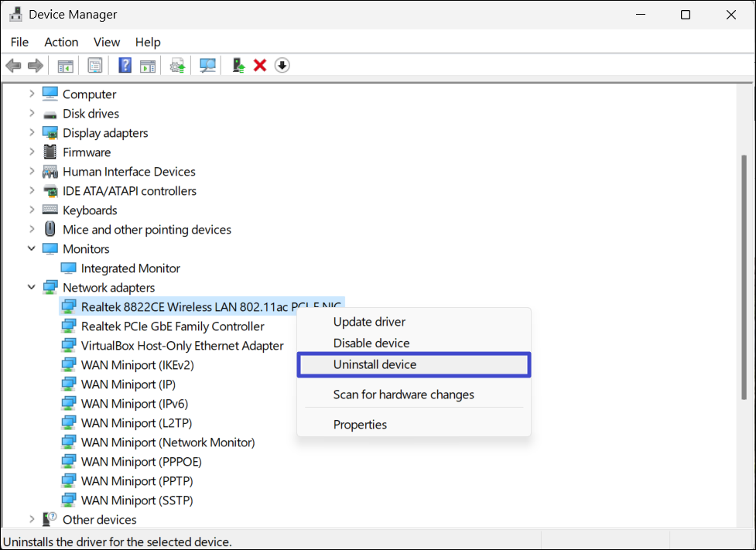Click the Help toolbar icon with question mark

pos(125,66)
